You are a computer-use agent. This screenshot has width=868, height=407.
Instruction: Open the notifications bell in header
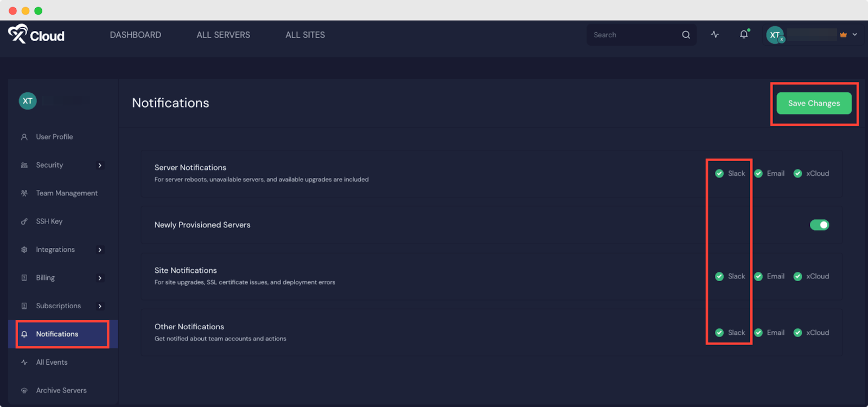pos(744,35)
